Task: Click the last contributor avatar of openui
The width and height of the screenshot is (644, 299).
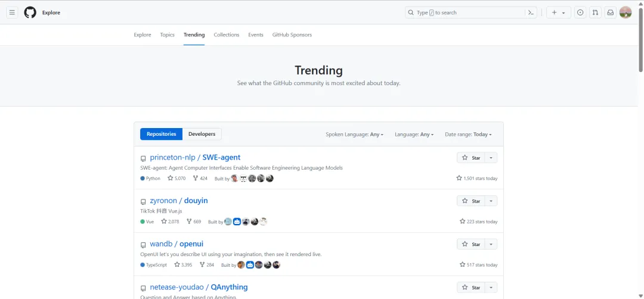Action: [x=277, y=265]
